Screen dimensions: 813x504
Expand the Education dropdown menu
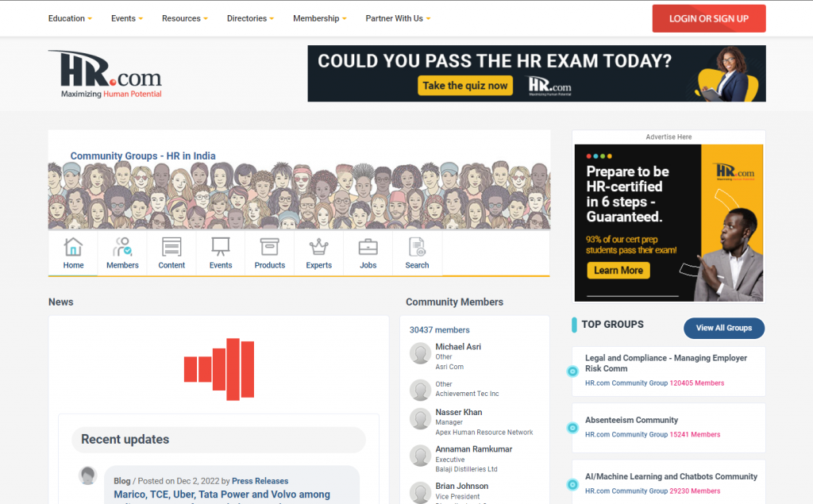pyautogui.click(x=70, y=17)
